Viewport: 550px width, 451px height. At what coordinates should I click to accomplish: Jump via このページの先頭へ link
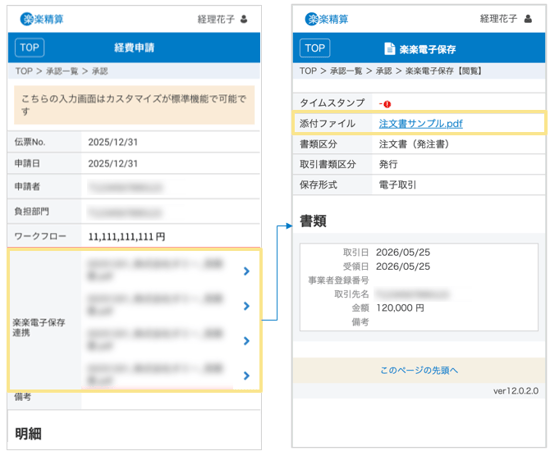(419, 370)
